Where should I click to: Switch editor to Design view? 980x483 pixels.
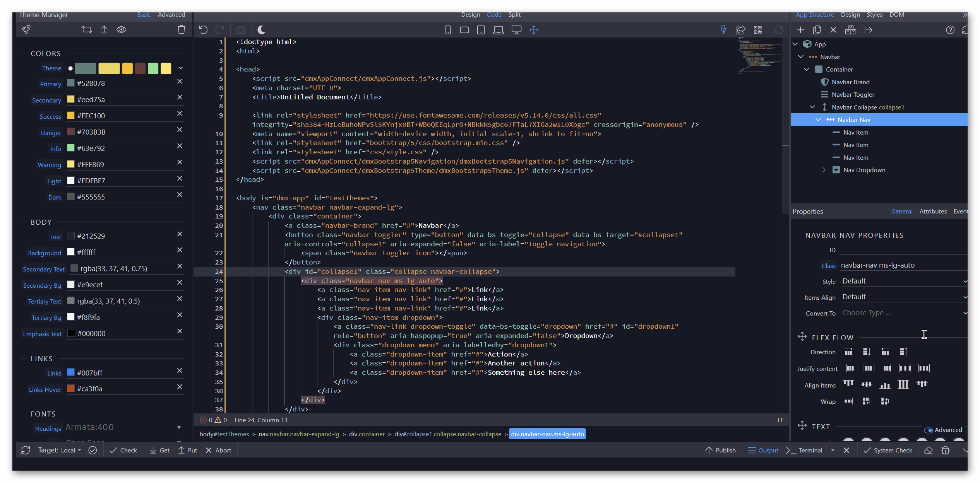(x=471, y=15)
